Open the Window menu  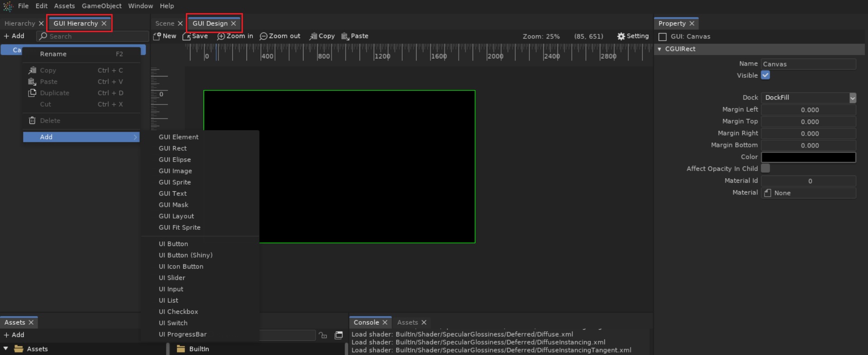click(140, 6)
